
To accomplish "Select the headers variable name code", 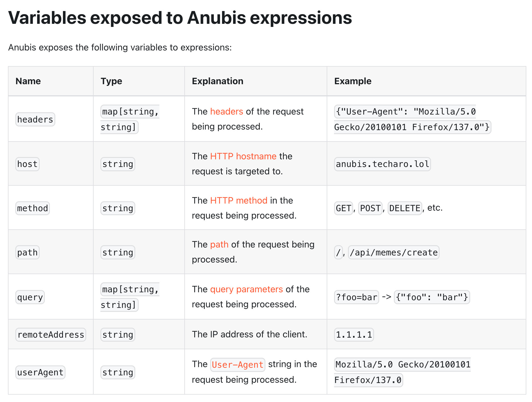I will (35, 119).
